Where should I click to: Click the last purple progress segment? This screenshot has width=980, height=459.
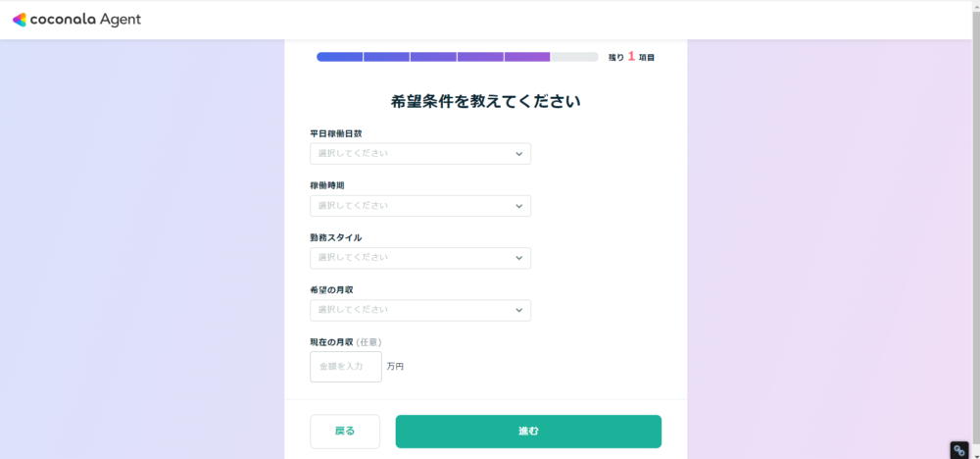pos(527,57)
